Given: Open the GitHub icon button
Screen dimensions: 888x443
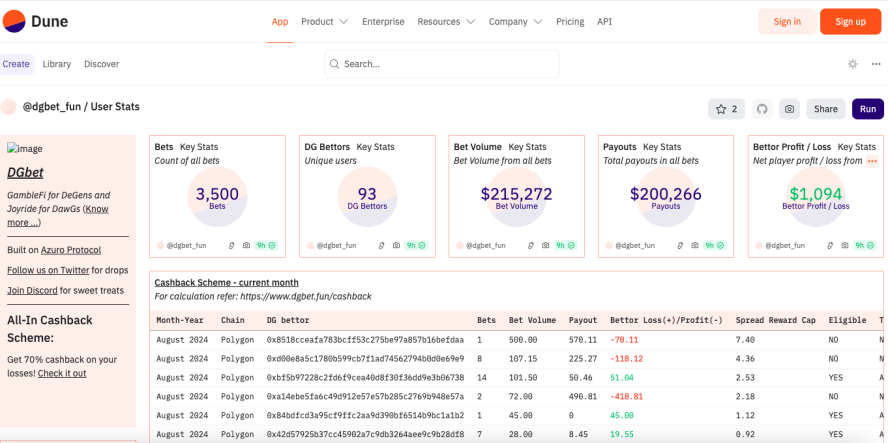Looking at the screenshot, I should (762, 109).
